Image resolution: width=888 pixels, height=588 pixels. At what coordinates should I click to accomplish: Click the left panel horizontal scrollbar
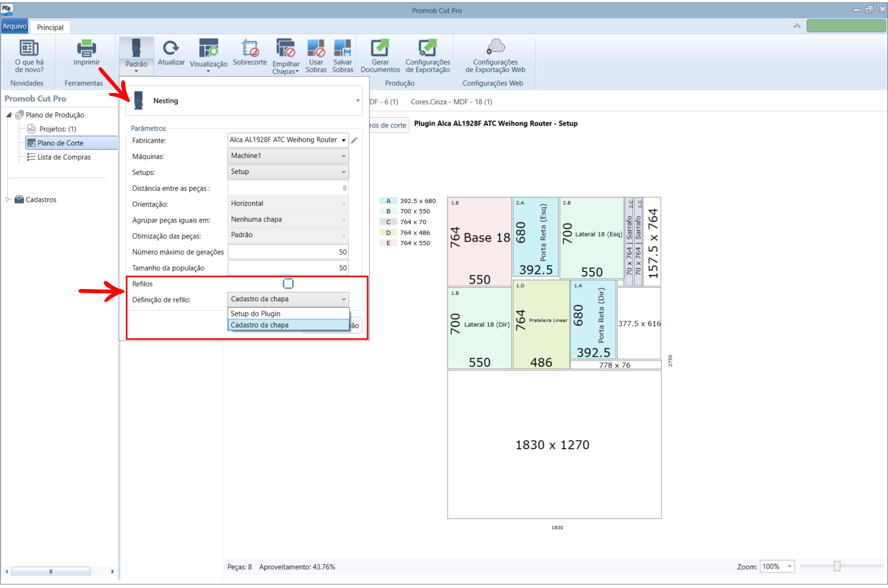pyautogui.click(x=51, y=571)
